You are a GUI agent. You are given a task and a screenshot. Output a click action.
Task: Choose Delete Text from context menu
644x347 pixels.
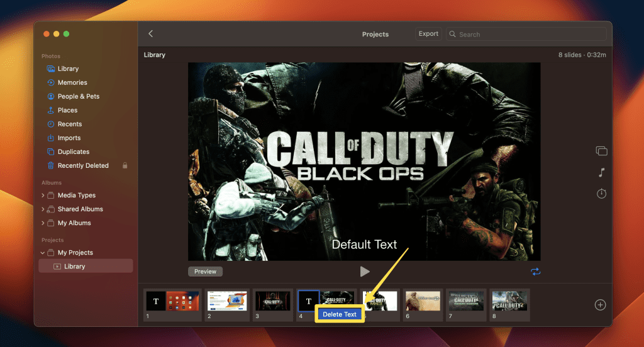[x=340, y=314]
